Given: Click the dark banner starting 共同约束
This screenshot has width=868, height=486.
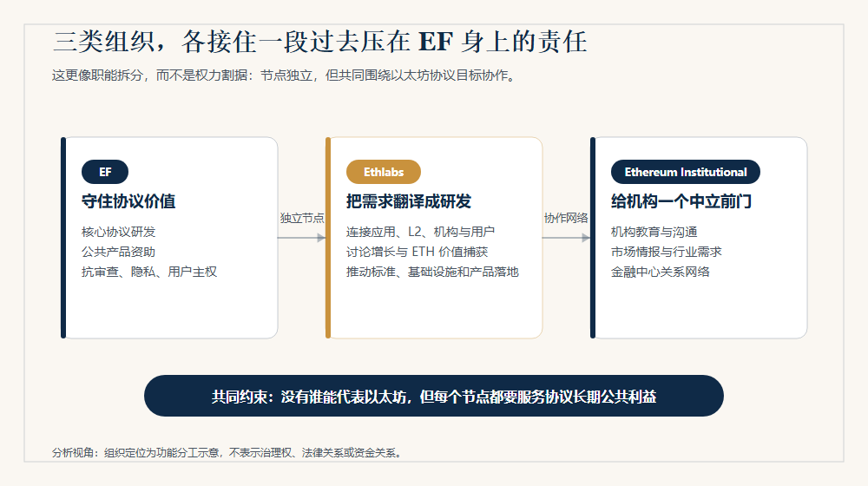Looking at the screenshot, I should click(433, 396).
